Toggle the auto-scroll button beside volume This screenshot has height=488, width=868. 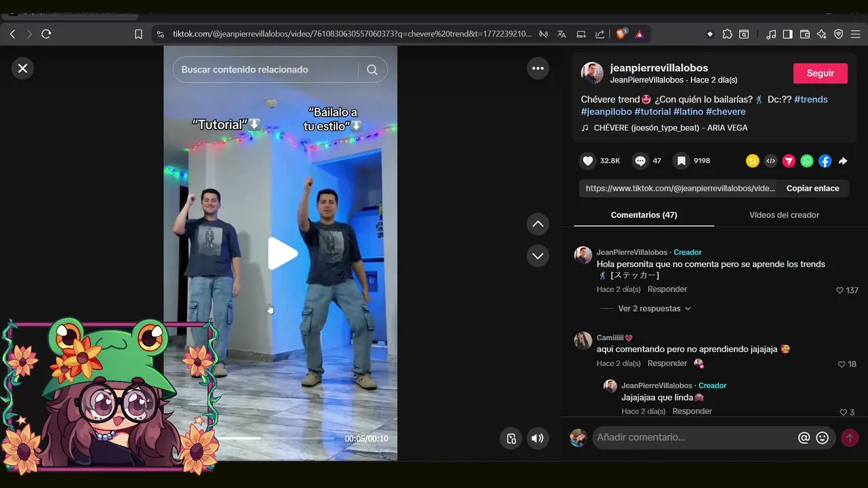[x=512, y=439]
